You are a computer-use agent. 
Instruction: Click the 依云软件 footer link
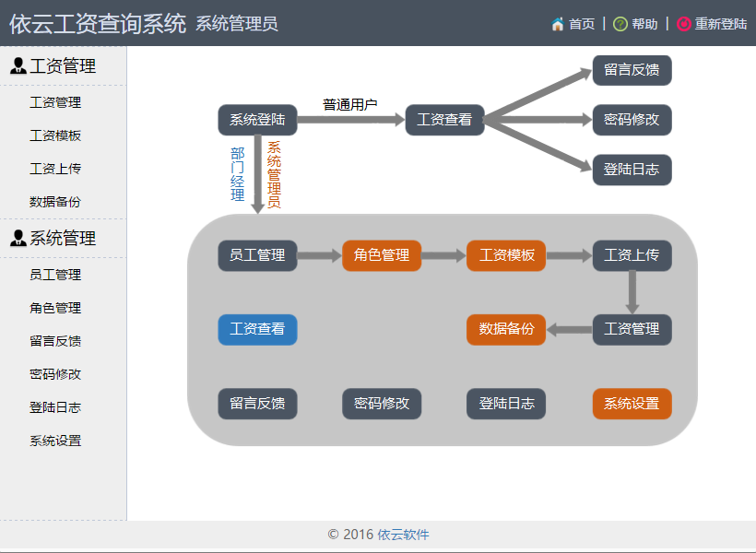pyautogui.click(x=403, y=535)
